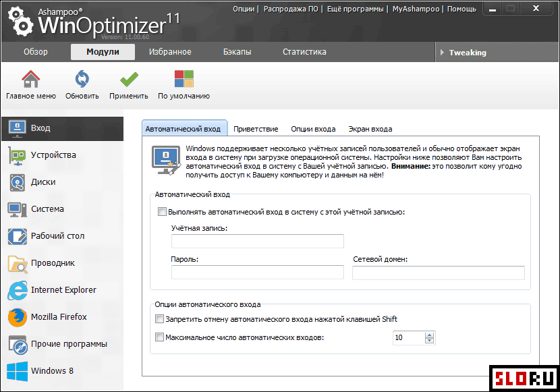Open the Internet Explorer sidebar label

point(63,290)
